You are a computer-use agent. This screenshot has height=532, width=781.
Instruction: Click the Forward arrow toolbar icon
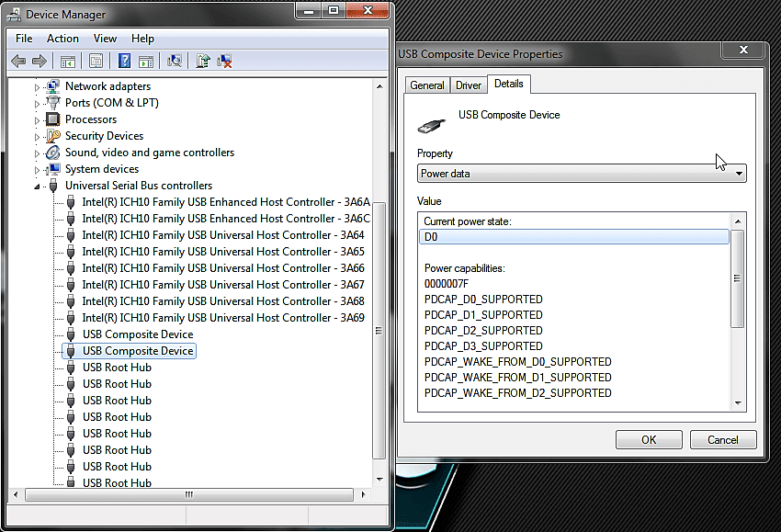[39, 62]
